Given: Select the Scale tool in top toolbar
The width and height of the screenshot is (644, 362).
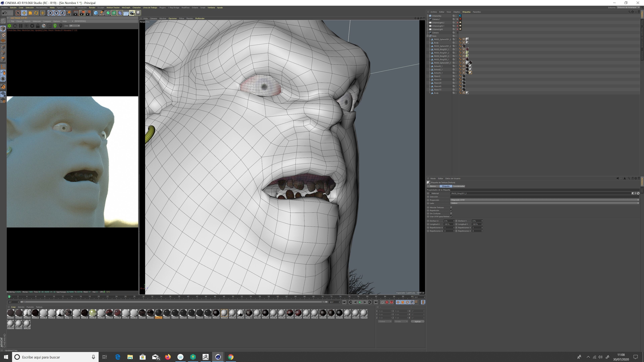Looking at the screenshot, I should (x=30, y=13).
